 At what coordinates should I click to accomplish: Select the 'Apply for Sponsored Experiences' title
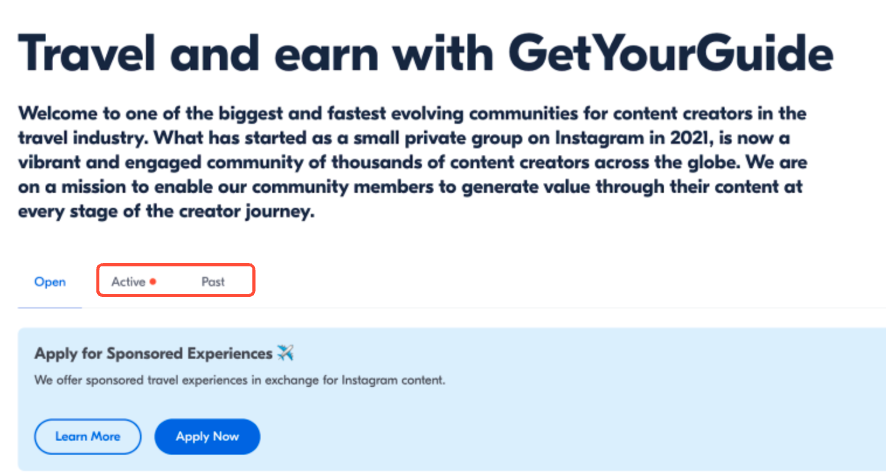pos(153,354)
